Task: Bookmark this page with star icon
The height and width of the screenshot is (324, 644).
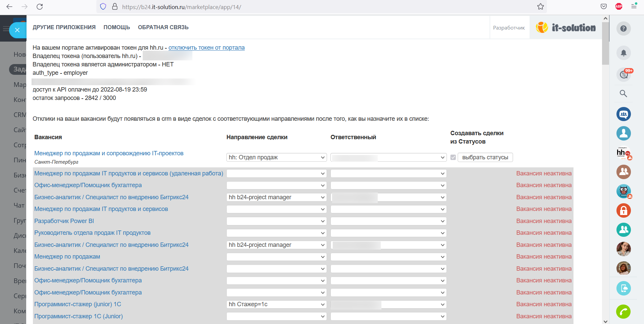Action: tap(541, 7)
